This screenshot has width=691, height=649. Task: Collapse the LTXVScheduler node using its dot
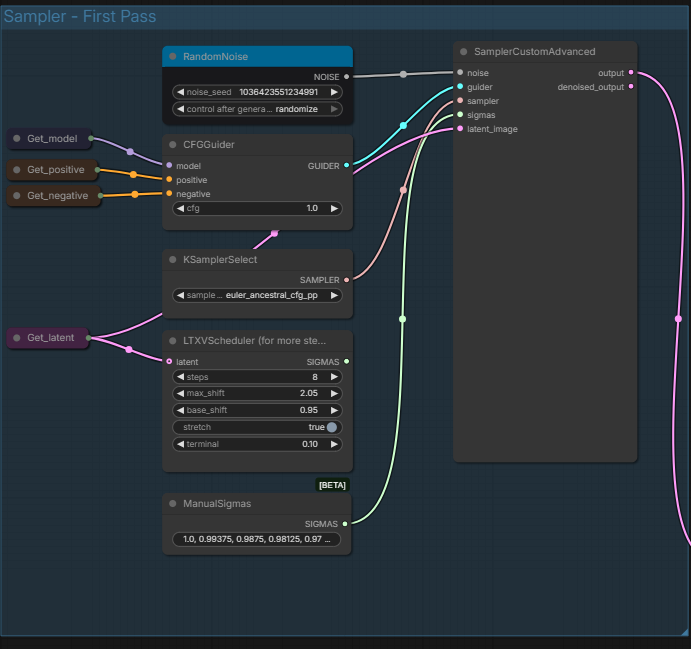(x=173, y=341)
